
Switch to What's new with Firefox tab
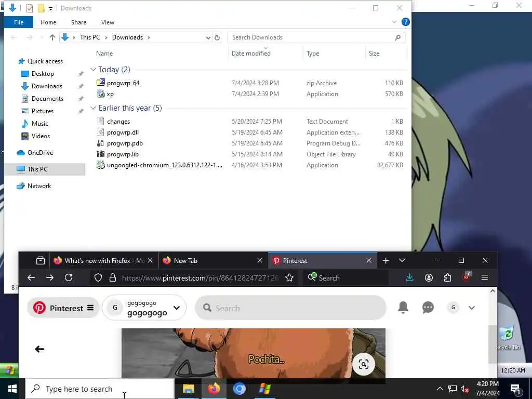104,261
